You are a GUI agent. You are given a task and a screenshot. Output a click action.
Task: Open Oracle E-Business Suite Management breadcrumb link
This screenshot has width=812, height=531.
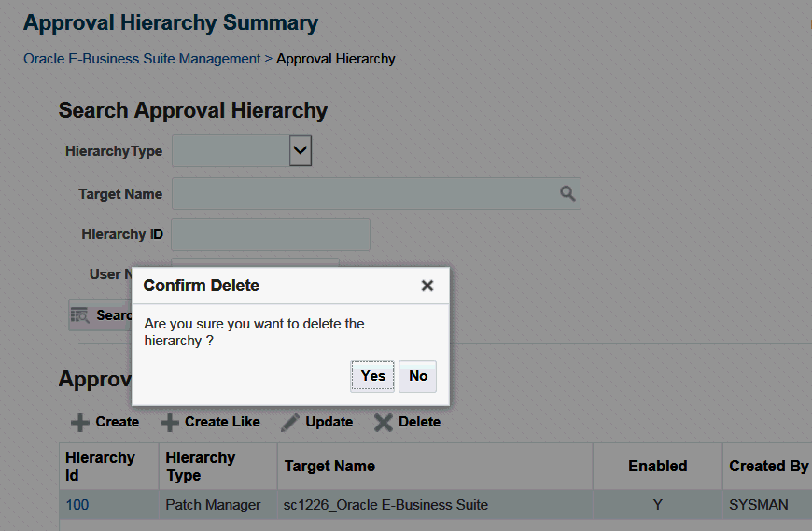[142, 59]
